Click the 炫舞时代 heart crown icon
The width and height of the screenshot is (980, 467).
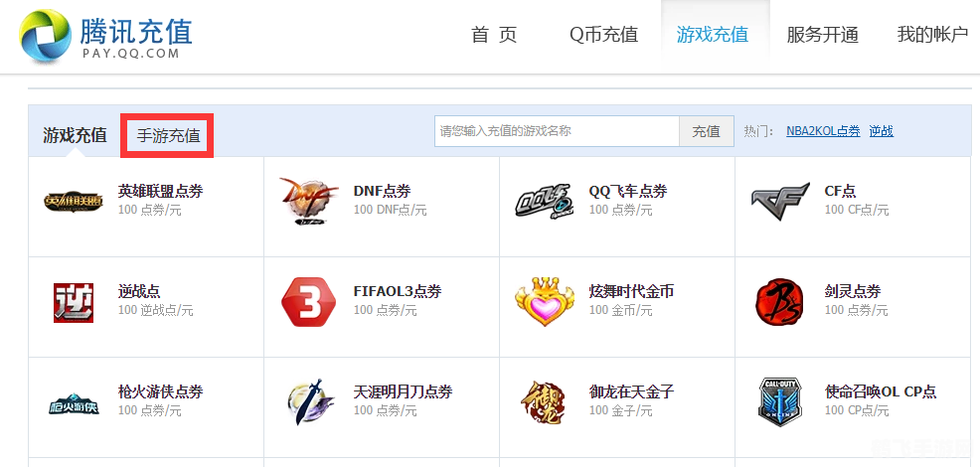click(544, 302)
